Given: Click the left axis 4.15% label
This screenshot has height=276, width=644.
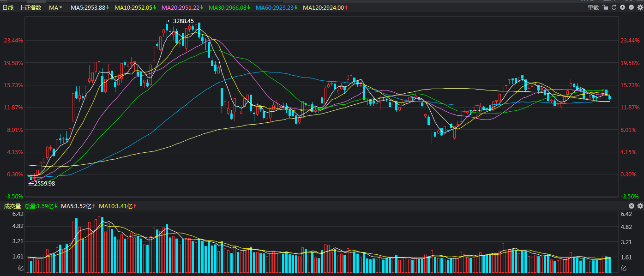Looking at the screenshot, I should pyautogui.click(x=15, y=152).
